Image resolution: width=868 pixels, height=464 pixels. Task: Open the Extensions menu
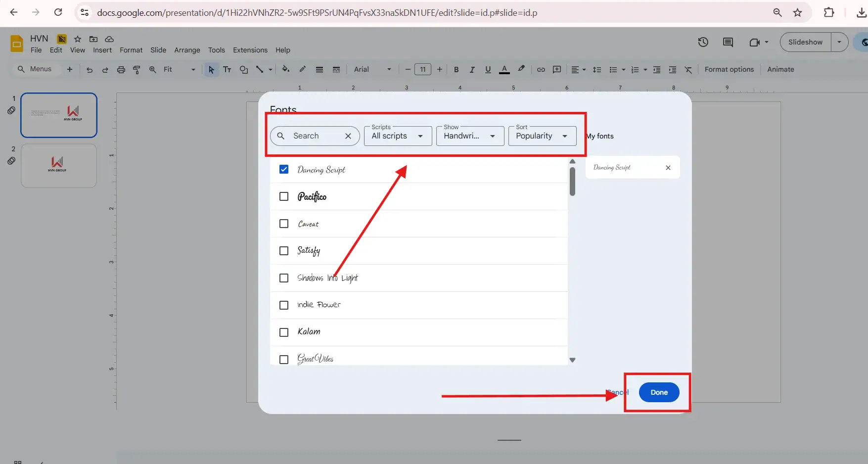(250, 50)
